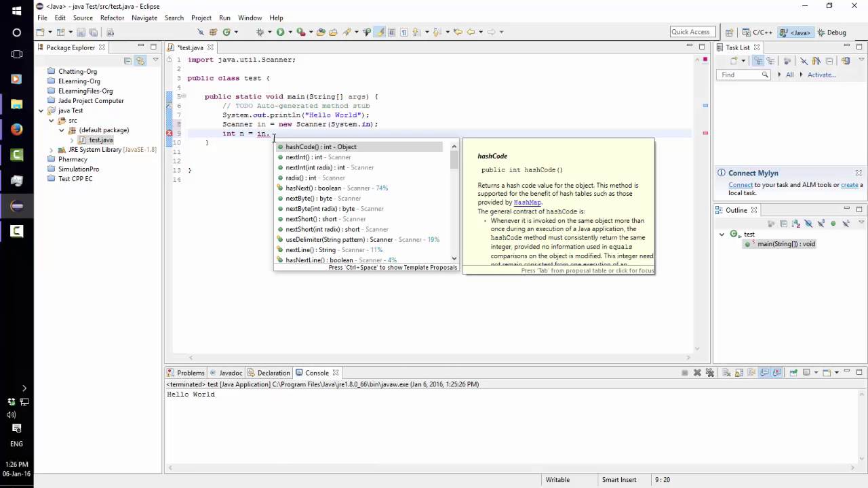Expand the test.java file node
The image size is (868, 488).
71,140
